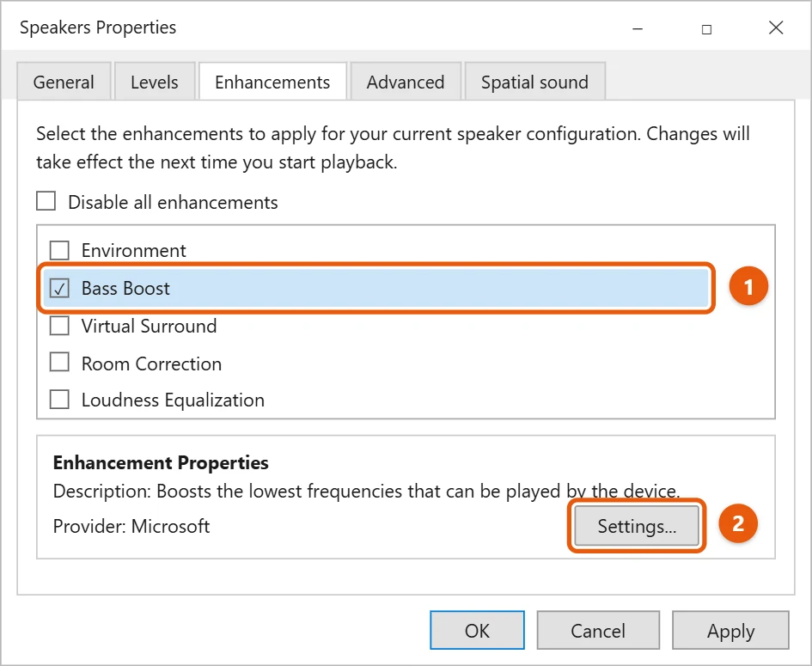Minimize the Speakers Properties window
Image resolution: width=812 pixels, height=666 pixels.
point(638,28)
